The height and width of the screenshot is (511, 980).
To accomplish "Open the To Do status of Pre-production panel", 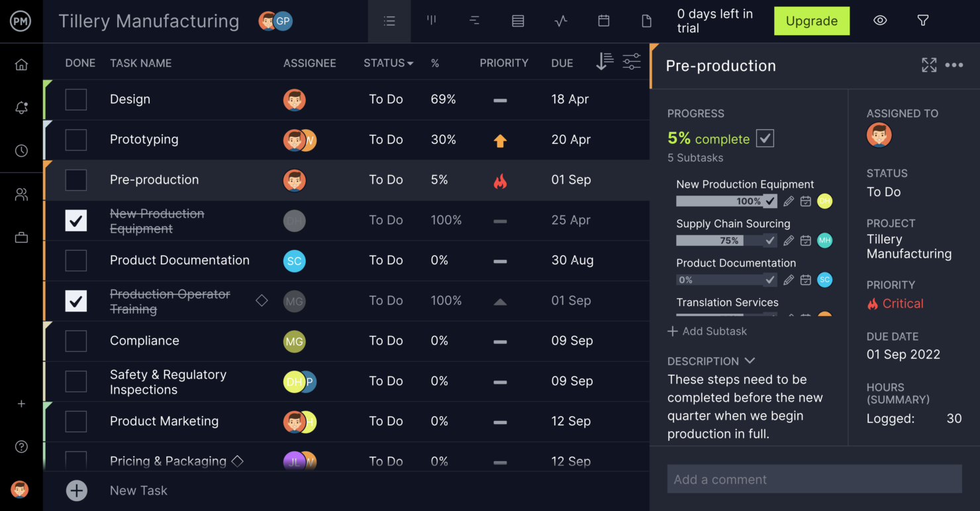I will click(884, 192).
